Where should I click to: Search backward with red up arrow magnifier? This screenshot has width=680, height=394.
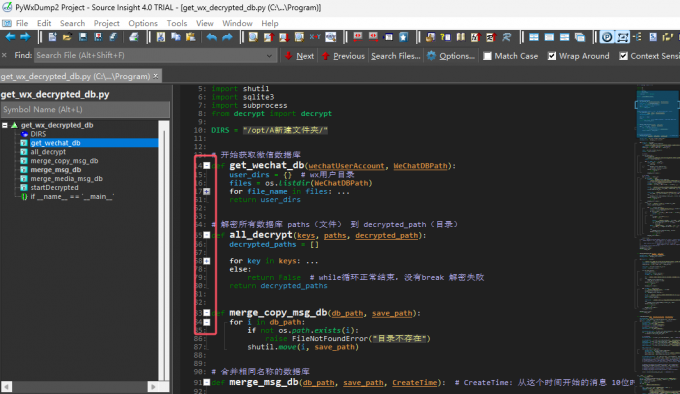(268, 37)
